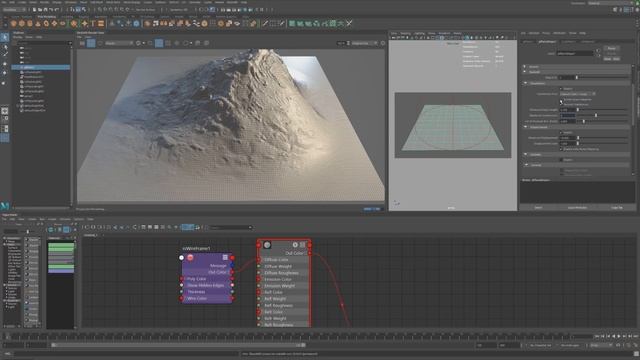The image size is (640, 360).
Task: Click the highlighted icon in Hypershade graph toolbar
Action: [188, 227]
